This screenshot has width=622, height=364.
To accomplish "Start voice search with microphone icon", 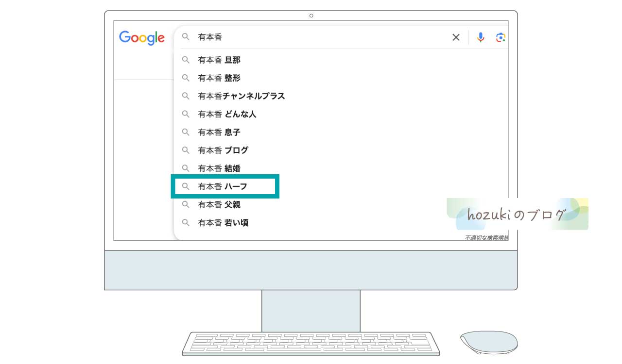I will click(x=481, y=37).
